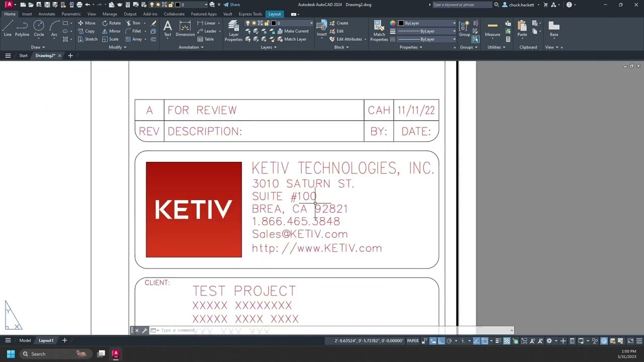Click the Base view tool
The width and height of the screenshot is (644, 362).
(x=554, y=29)
